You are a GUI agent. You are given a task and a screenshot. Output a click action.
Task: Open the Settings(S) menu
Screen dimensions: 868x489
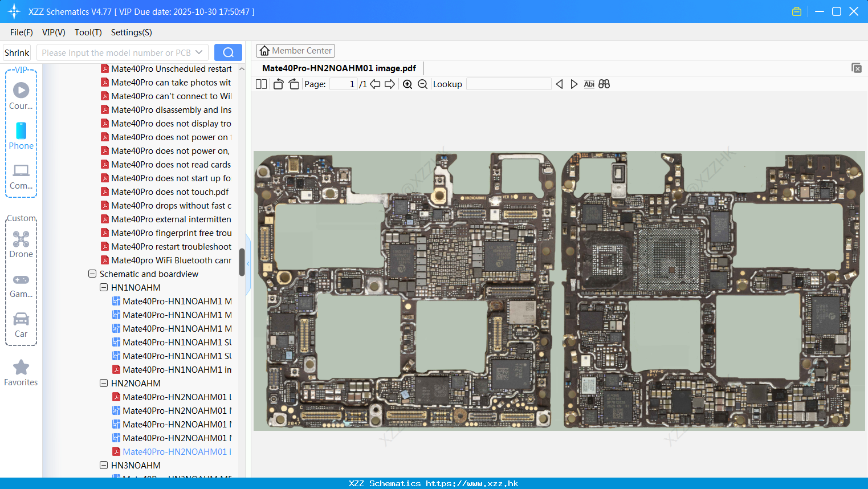pos(132,32)
